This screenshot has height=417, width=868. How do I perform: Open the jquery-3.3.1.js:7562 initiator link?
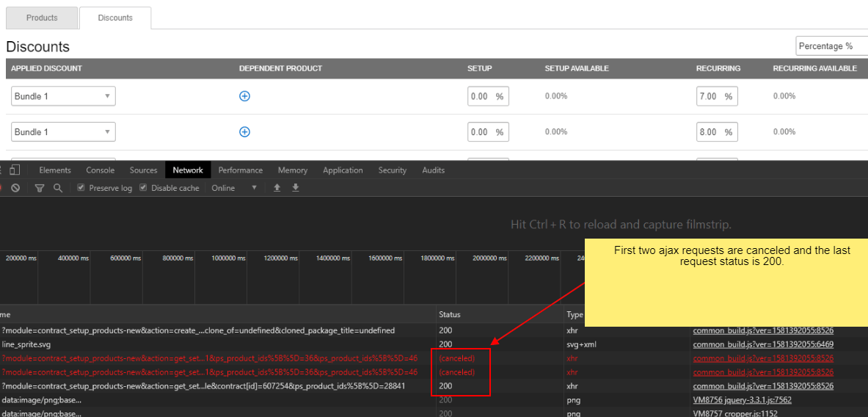pyautogui.click(x=742, y=400)
